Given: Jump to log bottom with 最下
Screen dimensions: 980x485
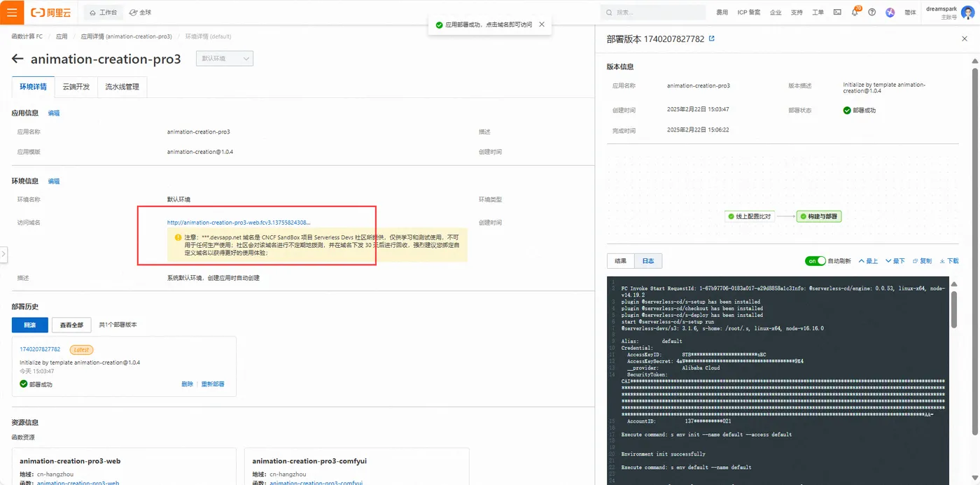Looking at the screenshot, I should 895,261.
